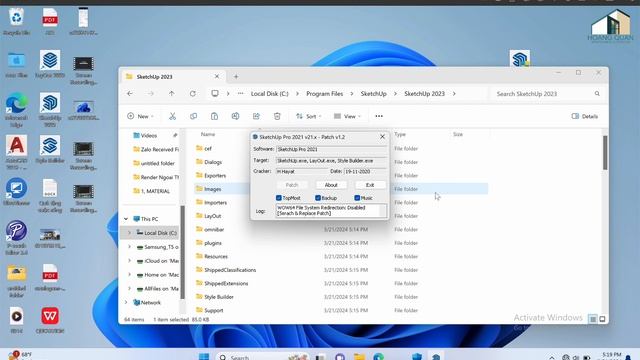Click the About button in patch dialog
The width and height of the screenshot is (640, 360).
point(331,185)
